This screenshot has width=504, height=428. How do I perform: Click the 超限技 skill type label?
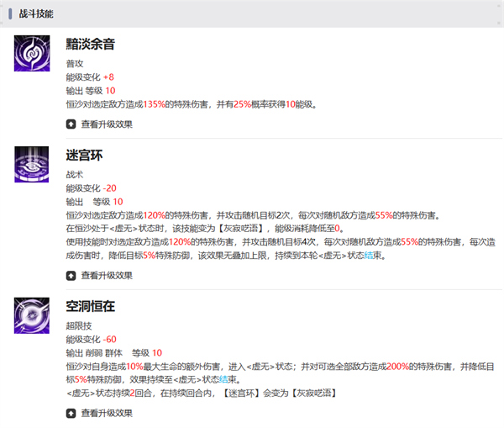point(79,325)
